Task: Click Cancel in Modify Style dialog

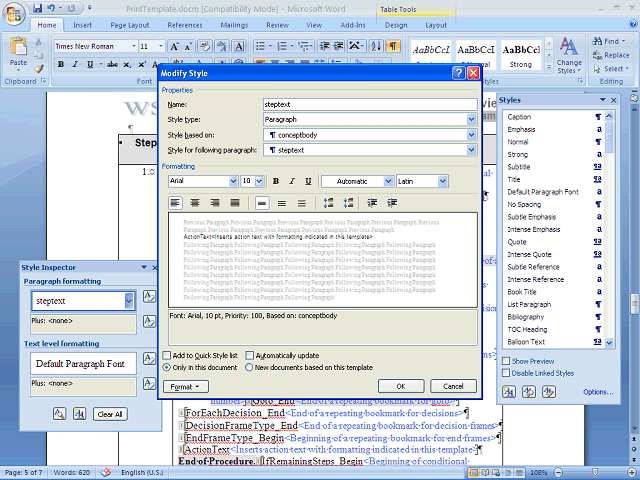Action: 453,386
